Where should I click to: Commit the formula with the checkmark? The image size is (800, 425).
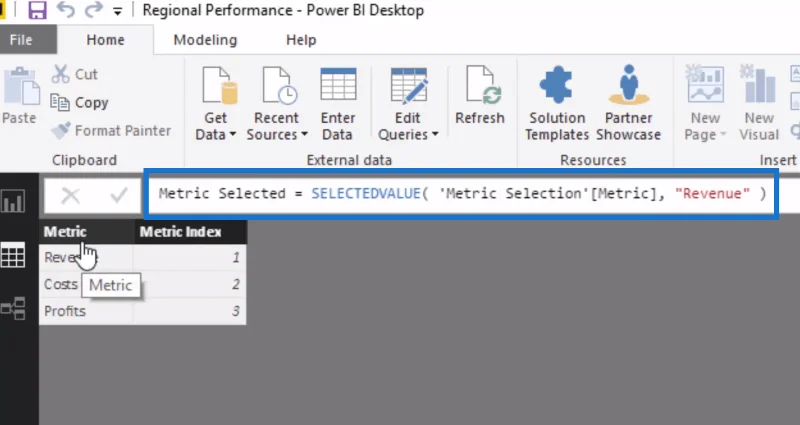pyautogui.click(x=119, y=195)
